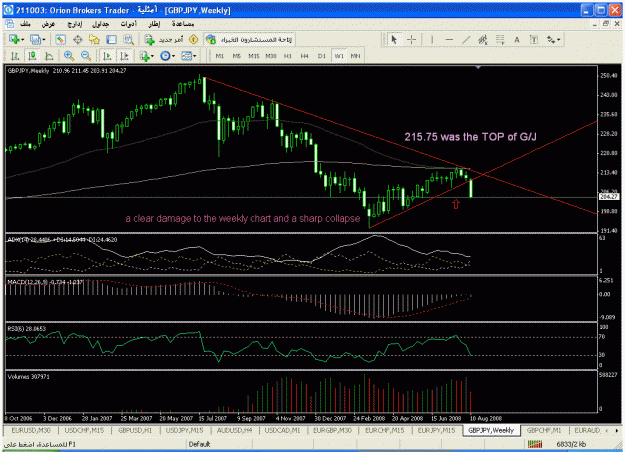
Task: Switch to the EURUSD,M30 chart tab
Action: click(31, 430)
